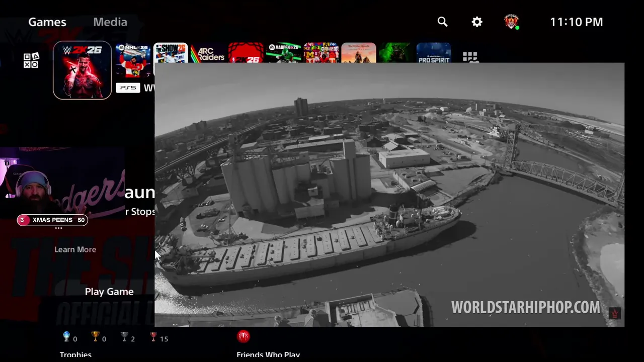The width and height of the screenshot is (644, 362).
Task: Select the College Football 26 tile
Action: tap(321, 53)
